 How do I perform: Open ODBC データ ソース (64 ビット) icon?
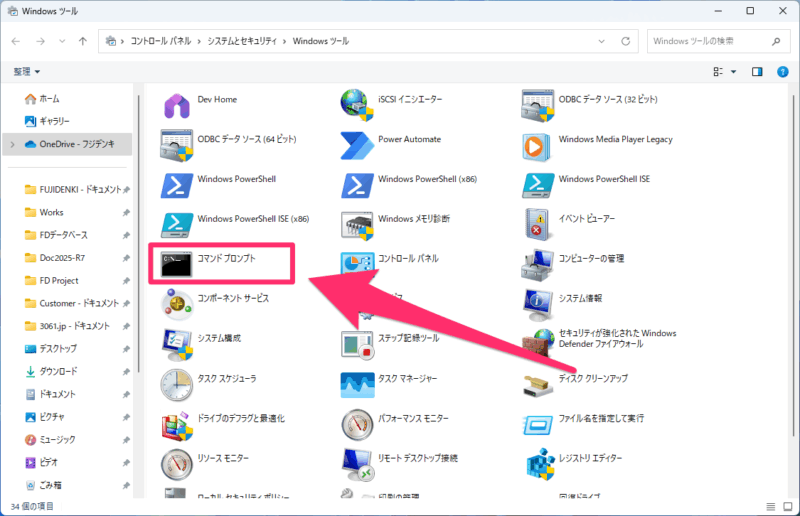177,145
